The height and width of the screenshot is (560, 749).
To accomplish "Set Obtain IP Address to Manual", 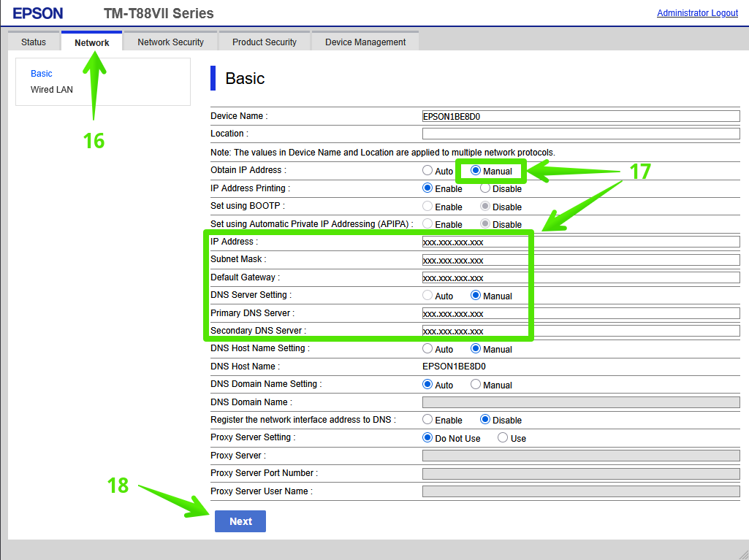I will click(x=476, y=171).
